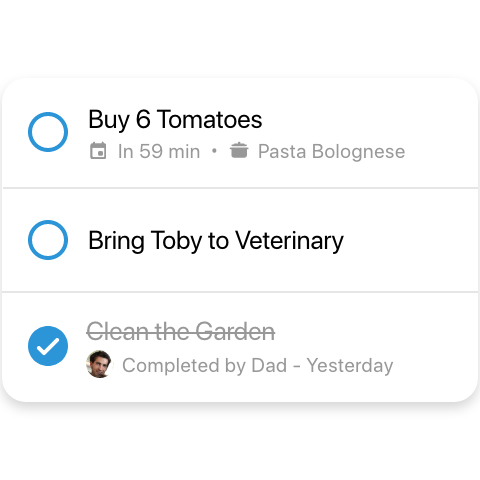Uncheck the completed Clean the Garden task
480x480 pixels.
pyautogui.click(x=48, y=346)
